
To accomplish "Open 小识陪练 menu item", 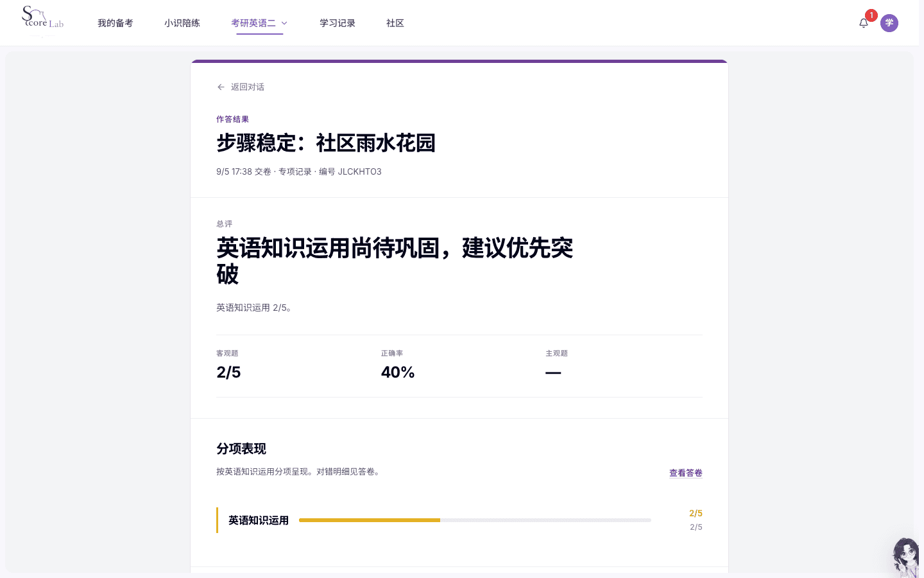I will pos(182,23).
